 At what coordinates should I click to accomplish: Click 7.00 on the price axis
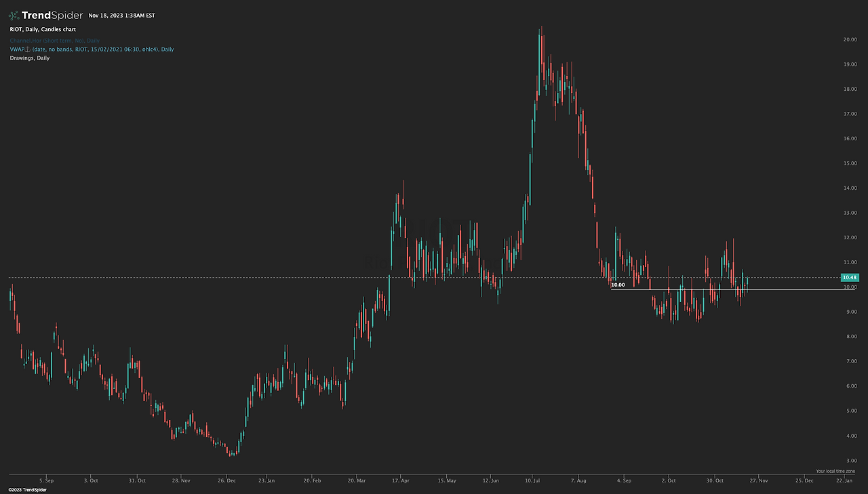[x=850, y=361]
